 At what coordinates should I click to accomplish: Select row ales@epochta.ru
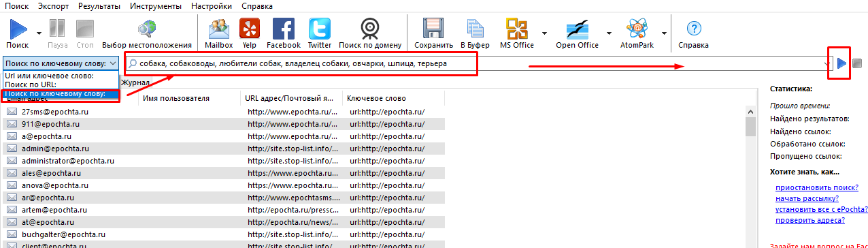pyautogui.click(x=224, y=172)
